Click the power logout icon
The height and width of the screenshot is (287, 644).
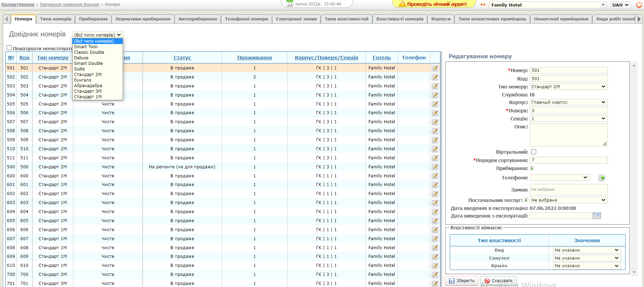point(639,5)
